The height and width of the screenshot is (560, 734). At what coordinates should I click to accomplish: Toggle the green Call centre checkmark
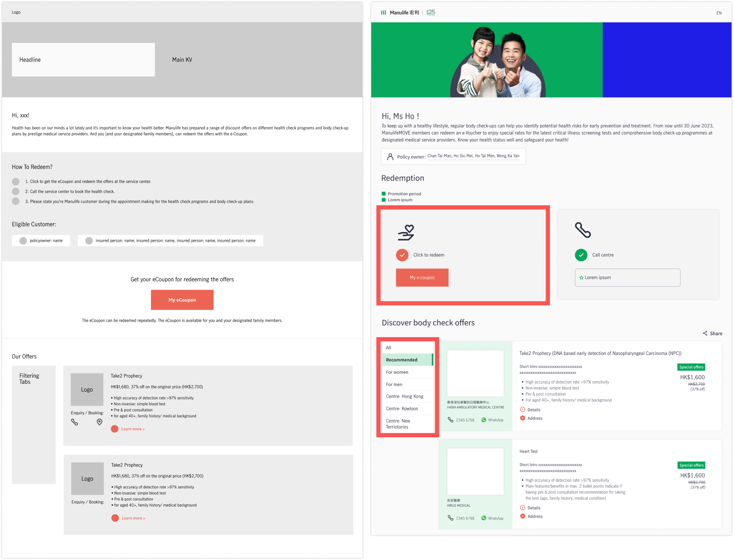(x=581, y=255)
